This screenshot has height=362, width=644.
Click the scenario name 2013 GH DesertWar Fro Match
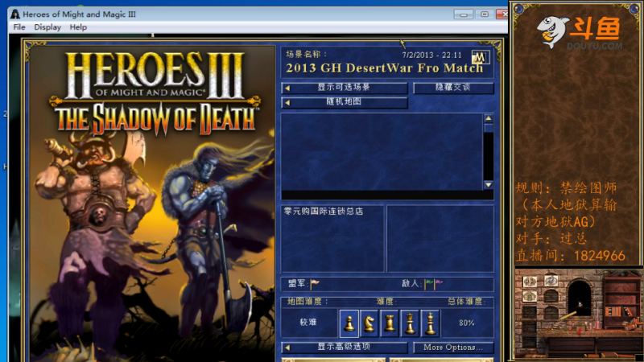point(385,68)
